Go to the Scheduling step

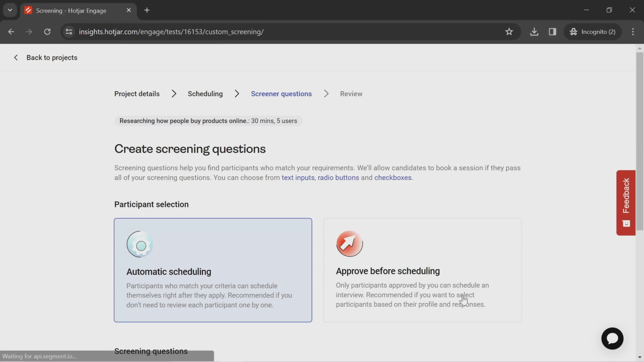[205, 94]
